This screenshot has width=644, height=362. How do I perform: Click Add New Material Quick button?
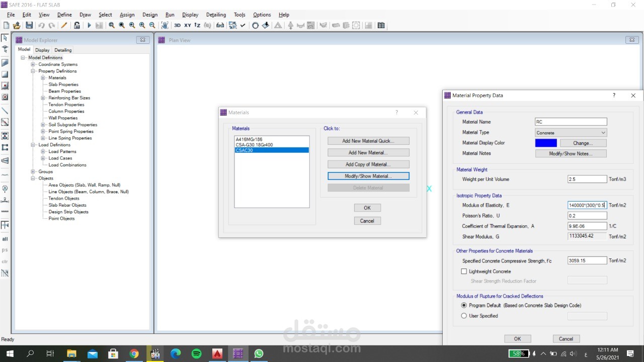[368, 141]
